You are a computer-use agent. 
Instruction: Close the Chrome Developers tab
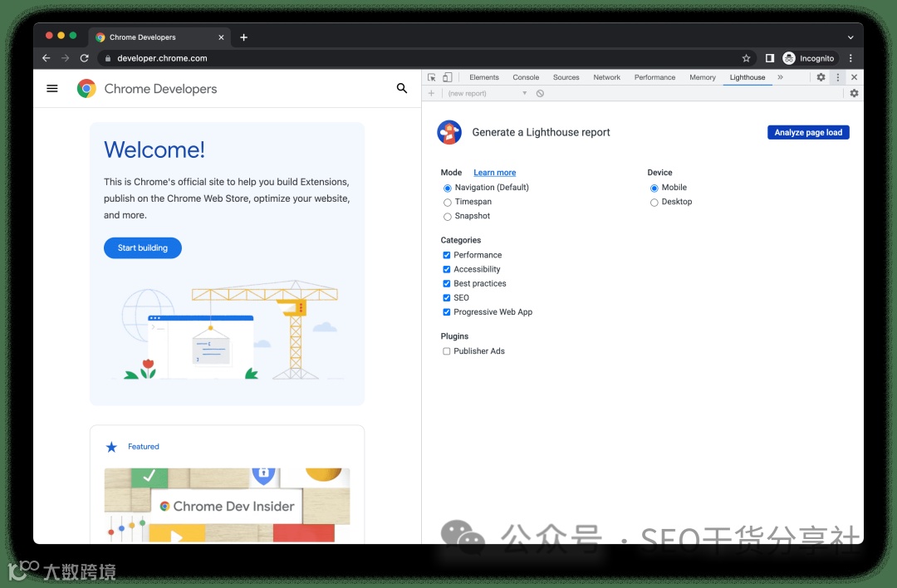pyautogui.click(x=222, y=37)
